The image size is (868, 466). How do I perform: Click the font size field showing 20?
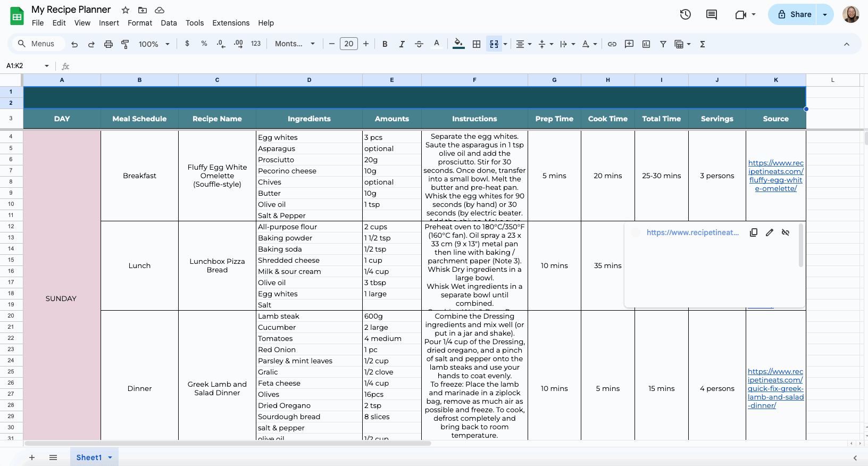pos(349,44)
